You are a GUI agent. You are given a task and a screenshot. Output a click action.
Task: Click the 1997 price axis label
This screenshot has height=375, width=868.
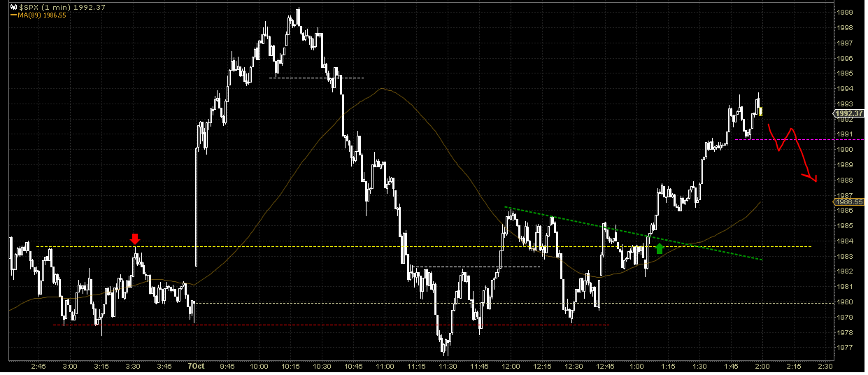[x=844, y=43]
